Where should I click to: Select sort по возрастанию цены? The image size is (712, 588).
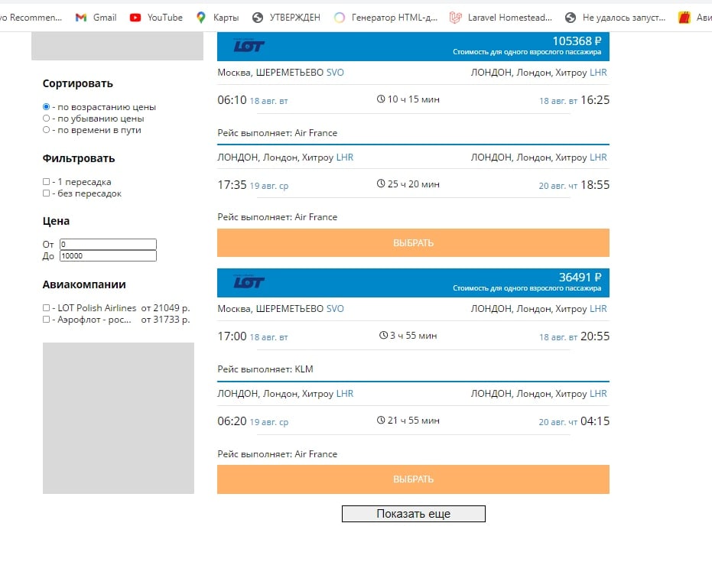click(46, 107)
